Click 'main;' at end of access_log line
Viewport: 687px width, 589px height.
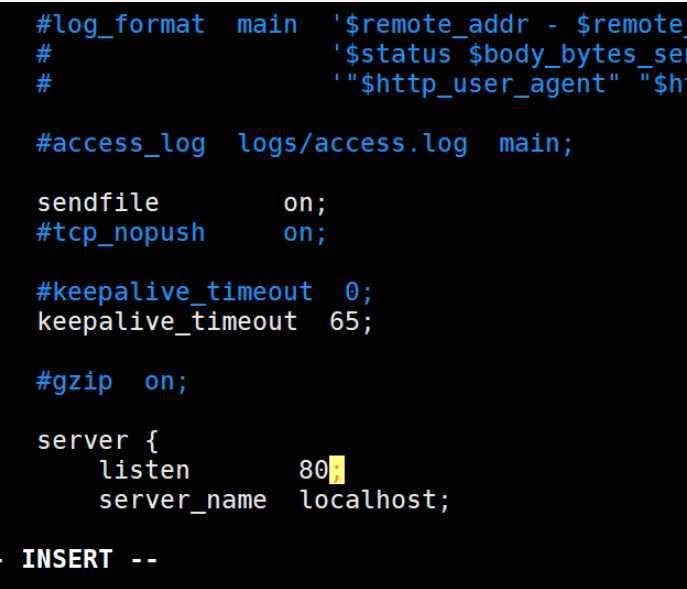pyautogui.click(x=536, y=143)
